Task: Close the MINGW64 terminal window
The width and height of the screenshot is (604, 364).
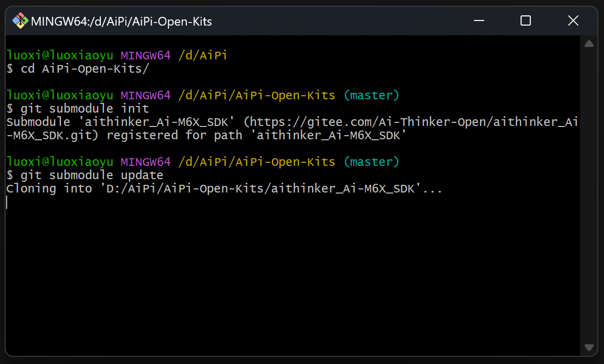Action: (x=573, y=21)
